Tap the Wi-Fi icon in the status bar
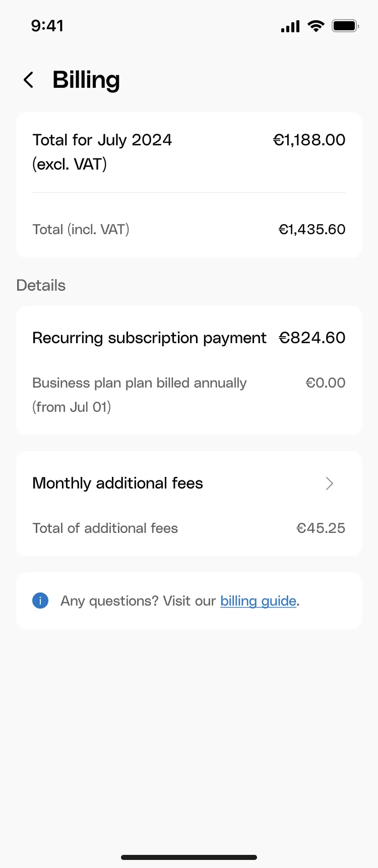The width and height of the screenshot is (378, 868). [316, 26]
